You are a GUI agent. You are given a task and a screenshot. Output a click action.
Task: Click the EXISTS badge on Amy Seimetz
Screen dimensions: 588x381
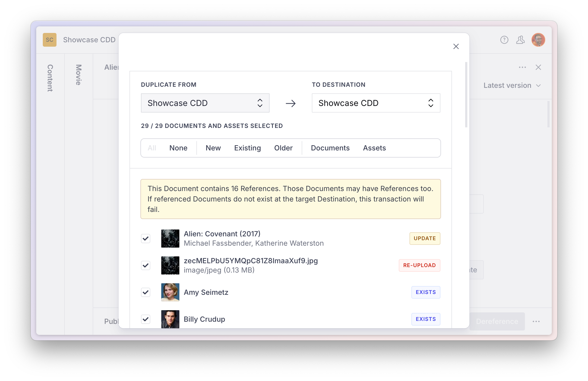[426, 292]
